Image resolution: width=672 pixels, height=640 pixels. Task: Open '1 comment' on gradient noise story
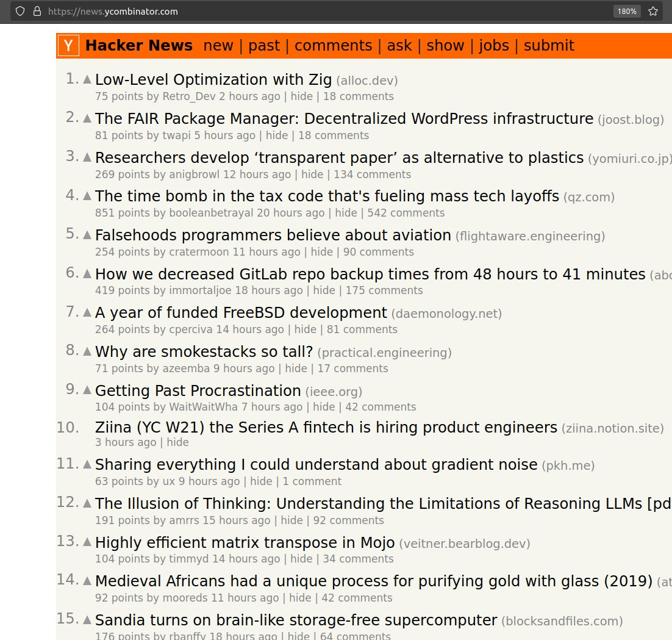coord(312,481)
